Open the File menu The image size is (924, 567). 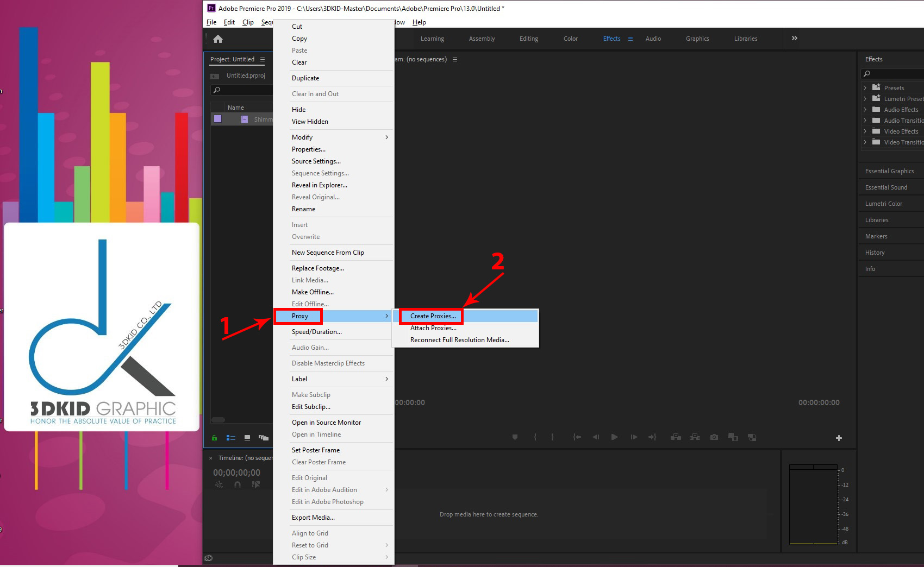click(211, 22)
